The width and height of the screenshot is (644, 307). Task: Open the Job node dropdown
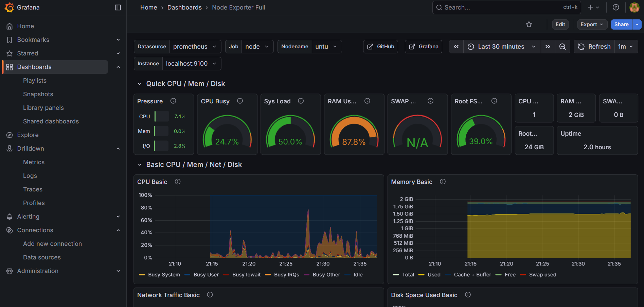click(x=257, y=47)
